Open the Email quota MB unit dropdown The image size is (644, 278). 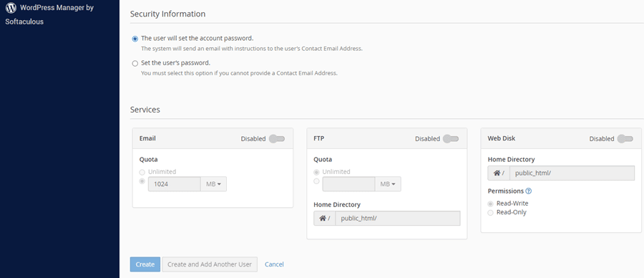click(213, 184)
